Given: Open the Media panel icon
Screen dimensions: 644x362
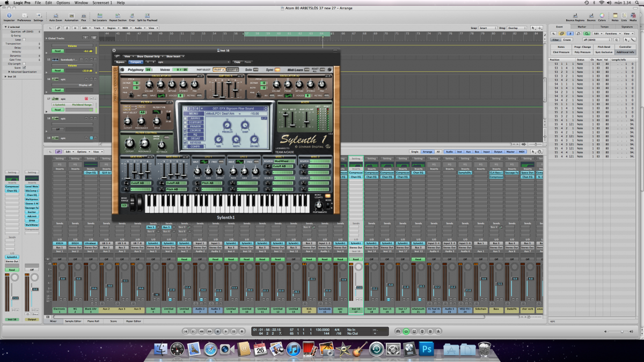Looking at the screenshot, I should pyautogui.click(x=633, y=17).
